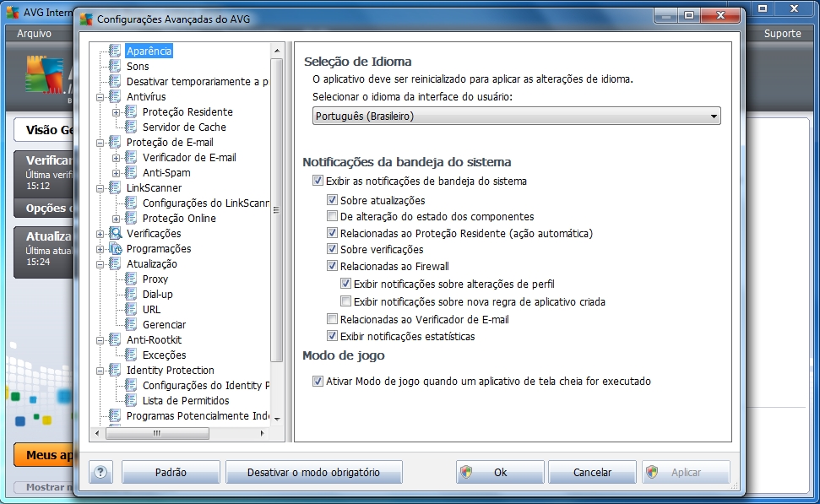Toggle Exibir notificações estatísticas checkbox

pyautogui.click(x=332, y=336)
